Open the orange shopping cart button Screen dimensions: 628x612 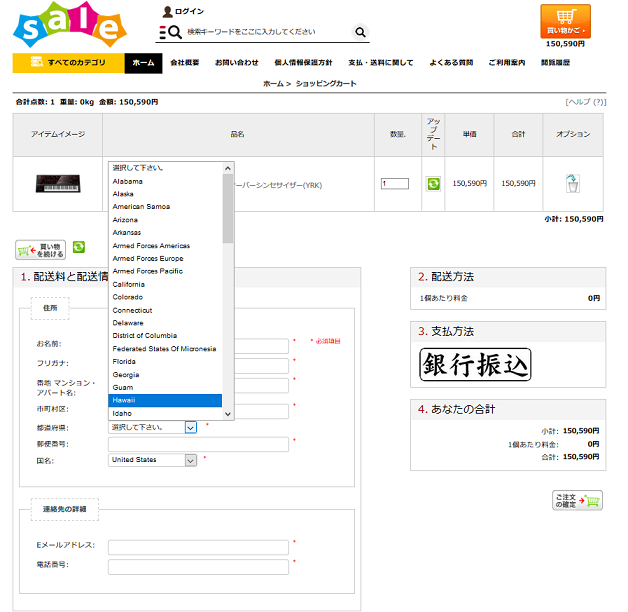[565, 21]
